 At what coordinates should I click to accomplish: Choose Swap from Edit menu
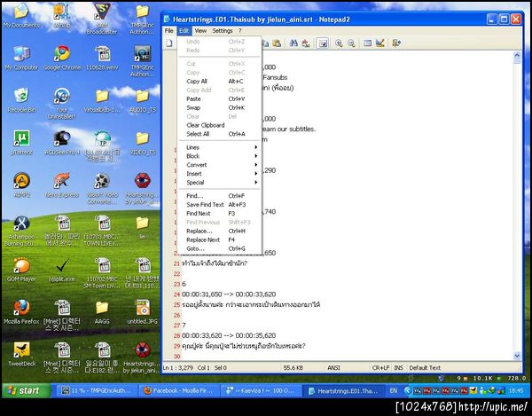tap(220, 108)
